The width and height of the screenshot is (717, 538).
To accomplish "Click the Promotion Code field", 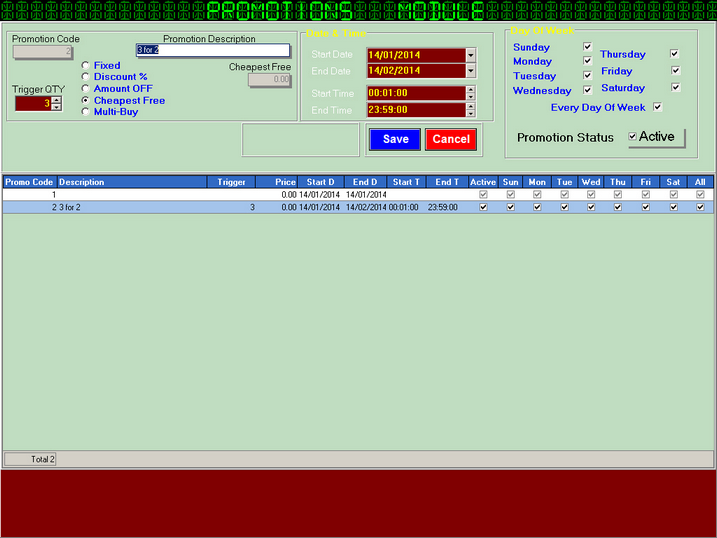I will point(43,52).
